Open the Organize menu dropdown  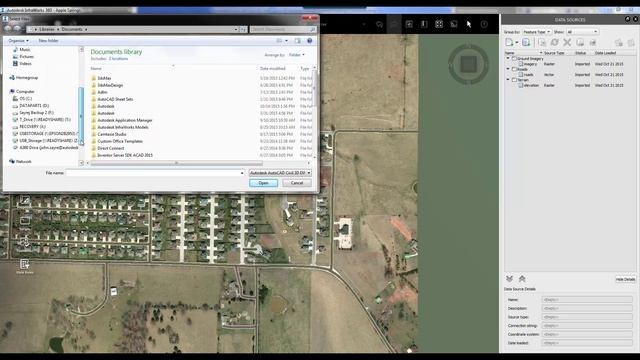pyautogui.click(x=18, y=41)
